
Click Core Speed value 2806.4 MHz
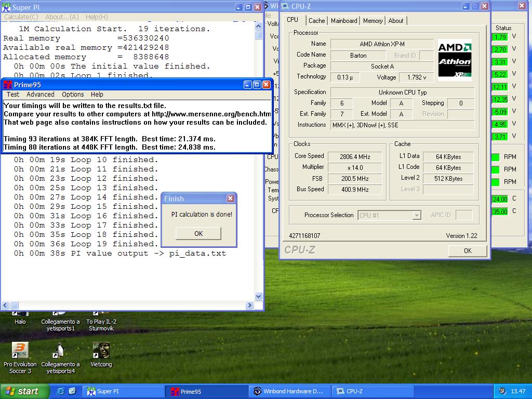[x=355, y=157]
